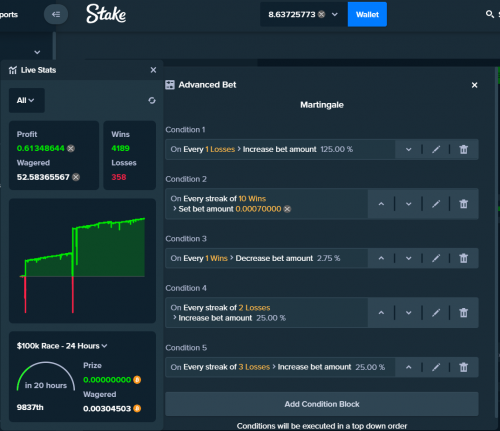Delete Condition 2 using trash icon
The width and height of the screenshot is (500, 431).
tap(464, 204)
